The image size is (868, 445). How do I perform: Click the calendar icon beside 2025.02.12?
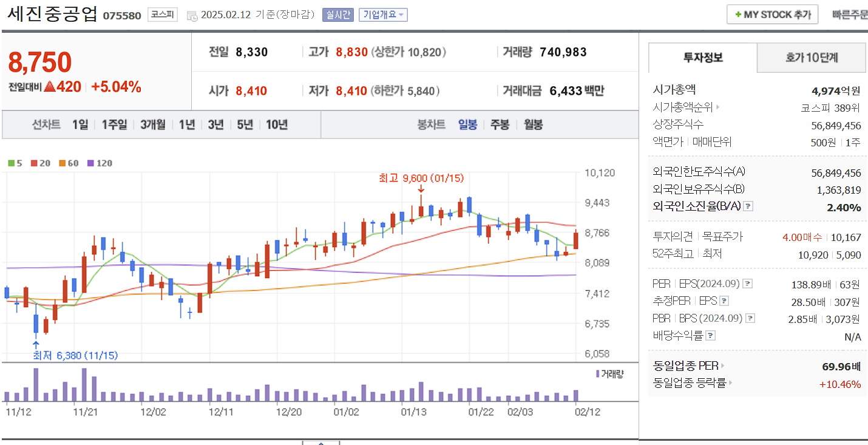(192, 15)
